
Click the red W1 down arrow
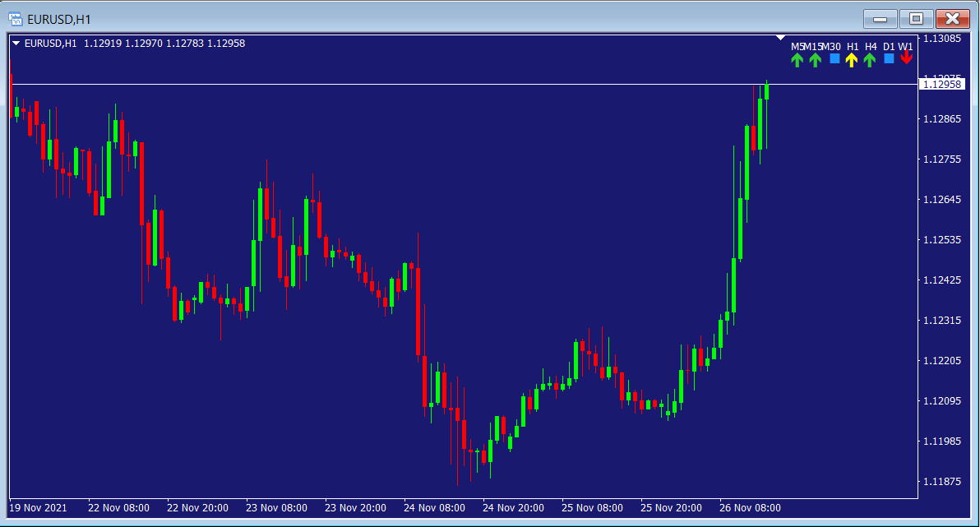coord(906,58)
